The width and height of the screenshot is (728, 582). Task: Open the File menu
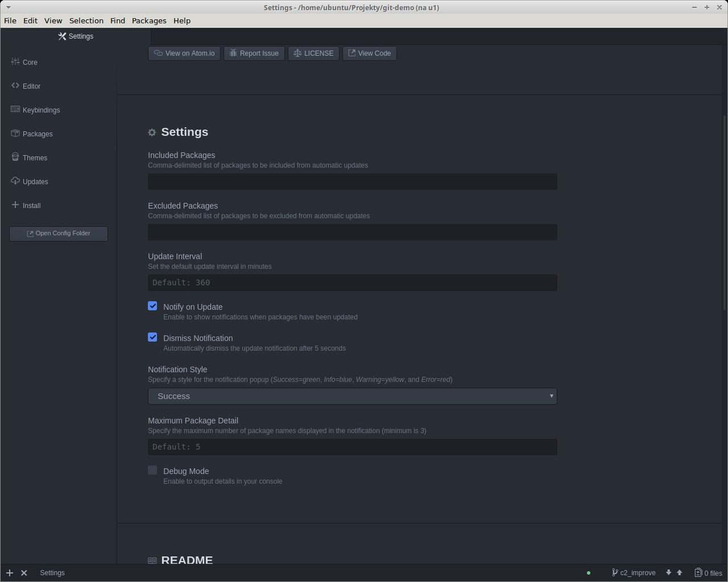10,20
